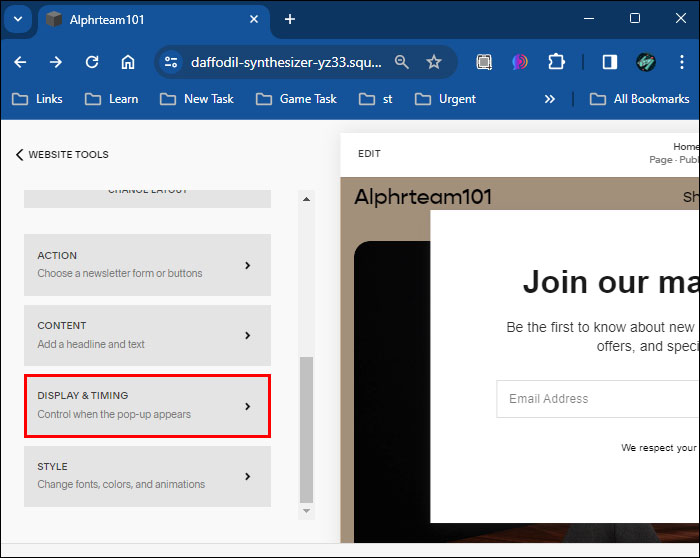Open Style fonts and colors panel
The height and width of the screenshot is (558, 700).
147,476
